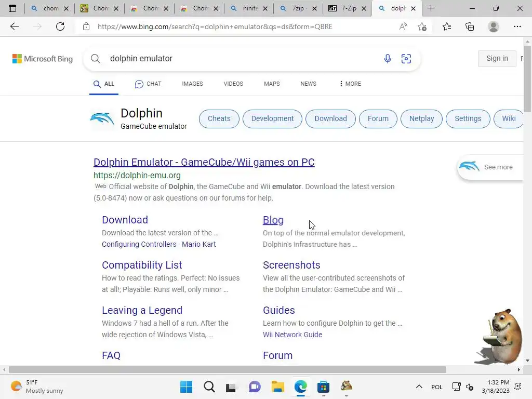
Task: Show hidden system tray icons chevron
Action: pos(419,387)
